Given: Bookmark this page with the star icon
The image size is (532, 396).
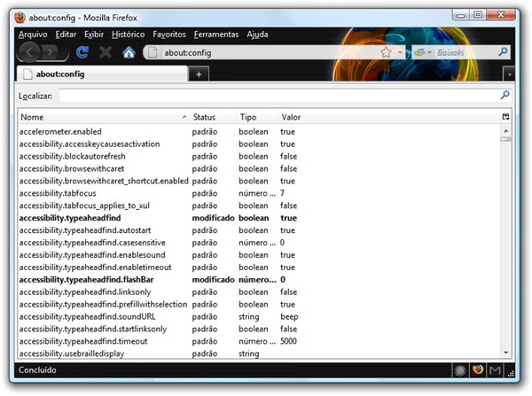Looking at the screenshot, I should 386,52.
